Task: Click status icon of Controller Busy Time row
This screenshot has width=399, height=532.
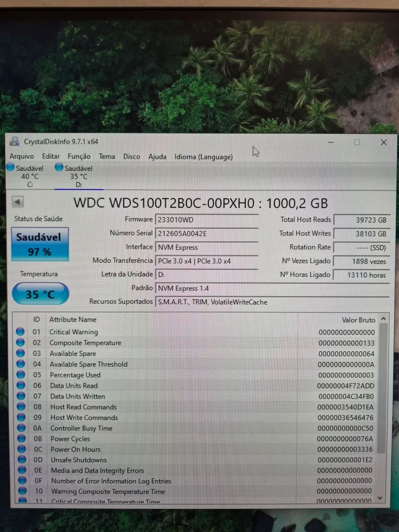Action: point(22,428)
